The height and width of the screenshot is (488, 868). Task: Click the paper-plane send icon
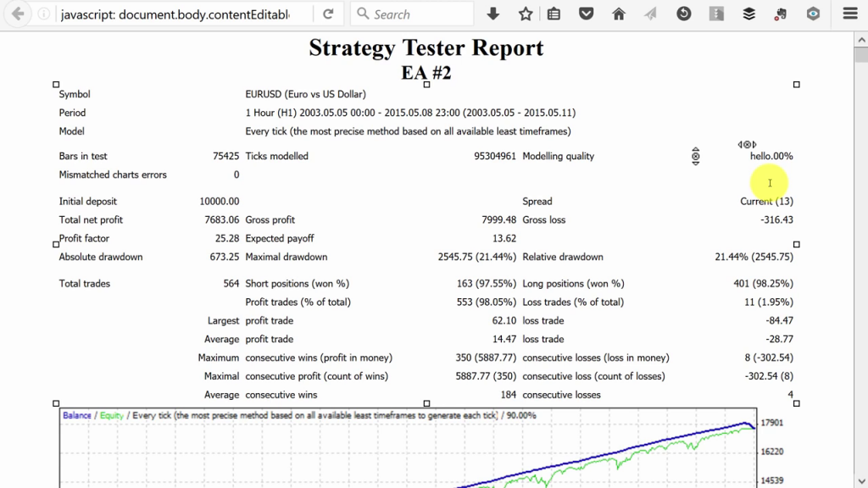[649, 14]
